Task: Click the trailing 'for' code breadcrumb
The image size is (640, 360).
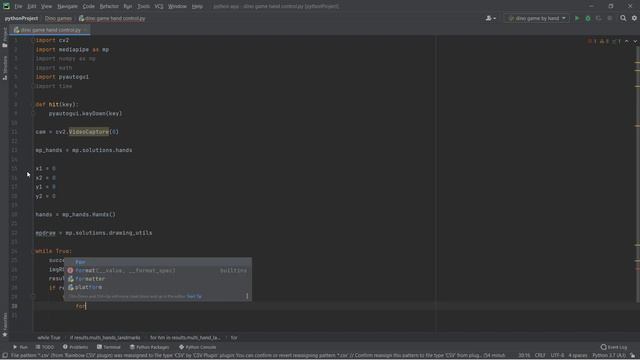Action: pos(234,338)
